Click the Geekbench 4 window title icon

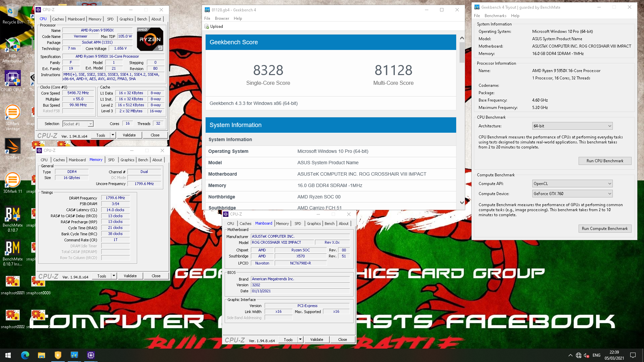tap(207, 10)
